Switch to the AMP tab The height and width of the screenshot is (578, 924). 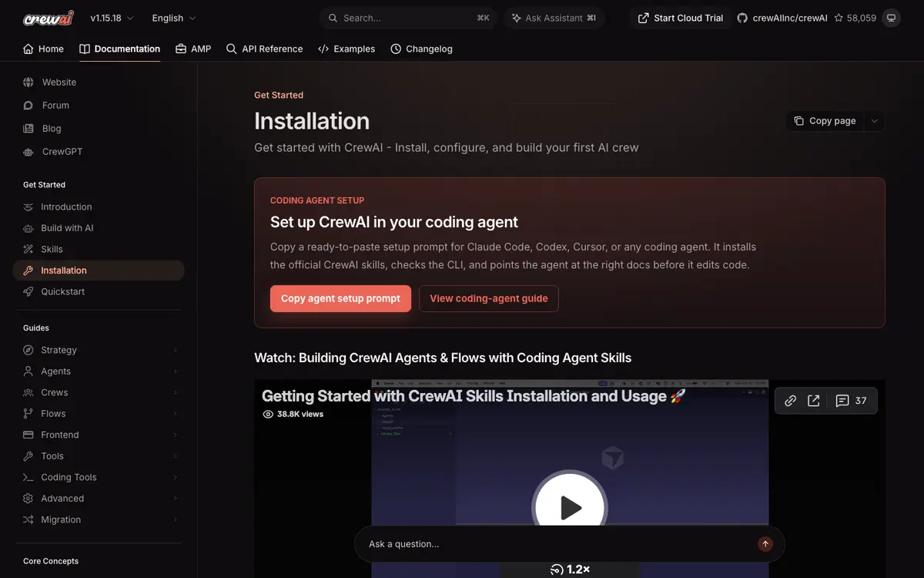[x=193, y=49]
